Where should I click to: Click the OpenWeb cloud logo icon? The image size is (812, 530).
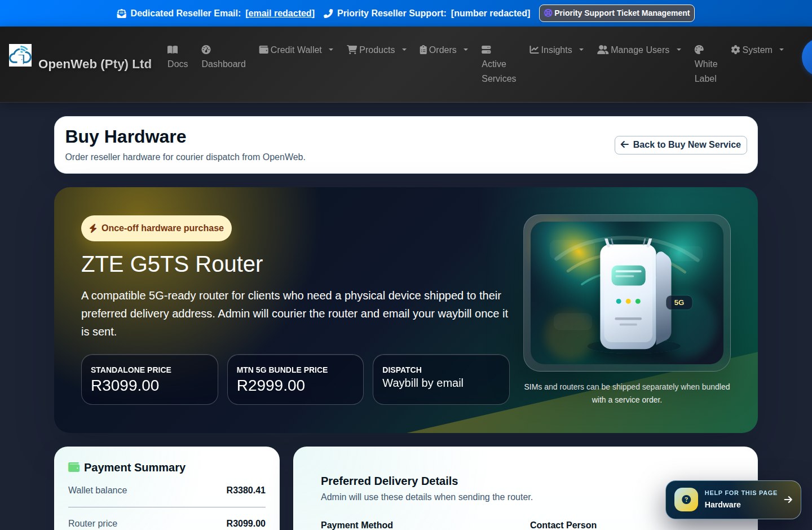tap(20, 55)
